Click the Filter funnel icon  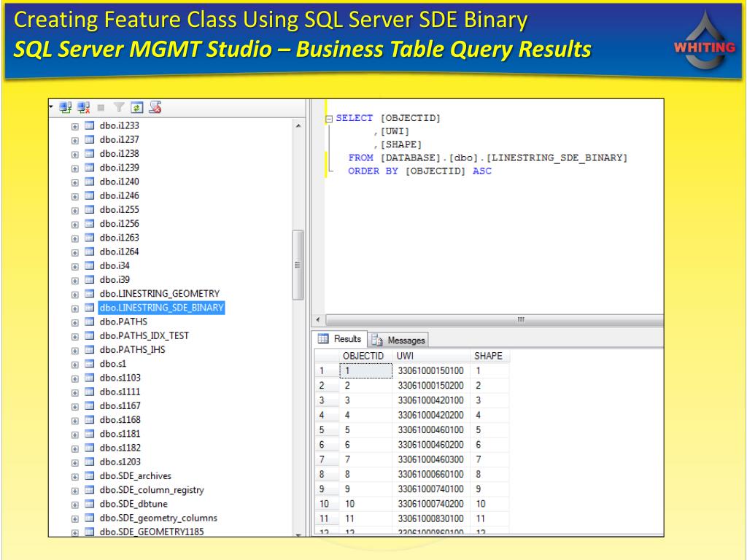(119, 108)
